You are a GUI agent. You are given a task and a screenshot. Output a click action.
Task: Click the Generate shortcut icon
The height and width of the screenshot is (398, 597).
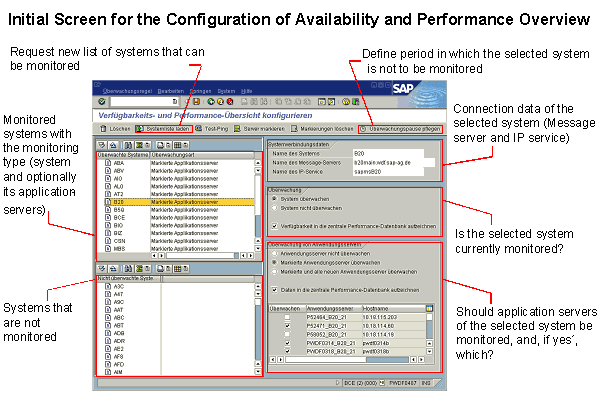coord(331,102)
